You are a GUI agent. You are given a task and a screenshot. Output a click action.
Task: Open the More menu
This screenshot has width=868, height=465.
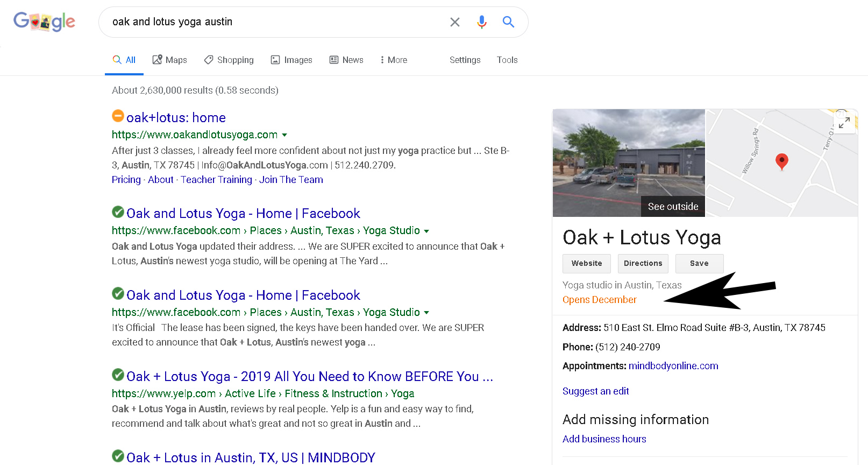(x=394, y=60)
